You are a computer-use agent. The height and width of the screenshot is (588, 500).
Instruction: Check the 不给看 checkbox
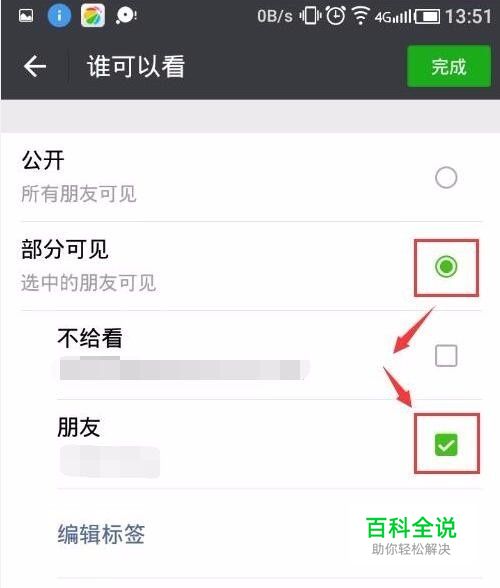(x=446, y=356)
